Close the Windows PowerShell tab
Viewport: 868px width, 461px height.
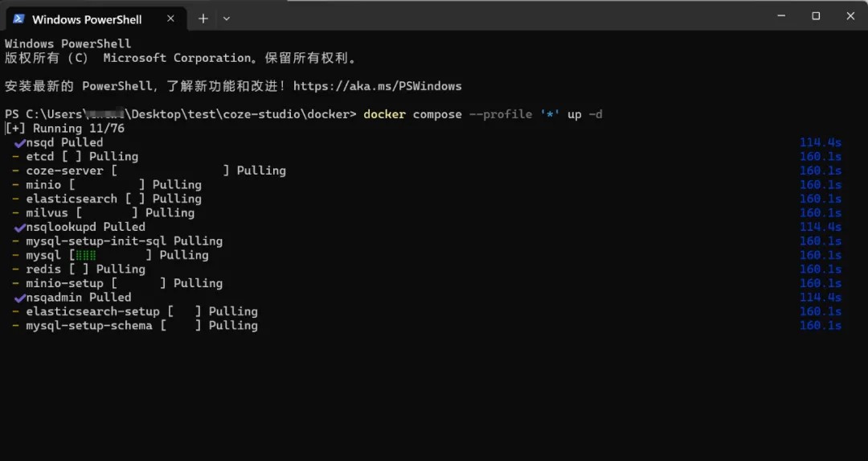click(x=170, y=19)
